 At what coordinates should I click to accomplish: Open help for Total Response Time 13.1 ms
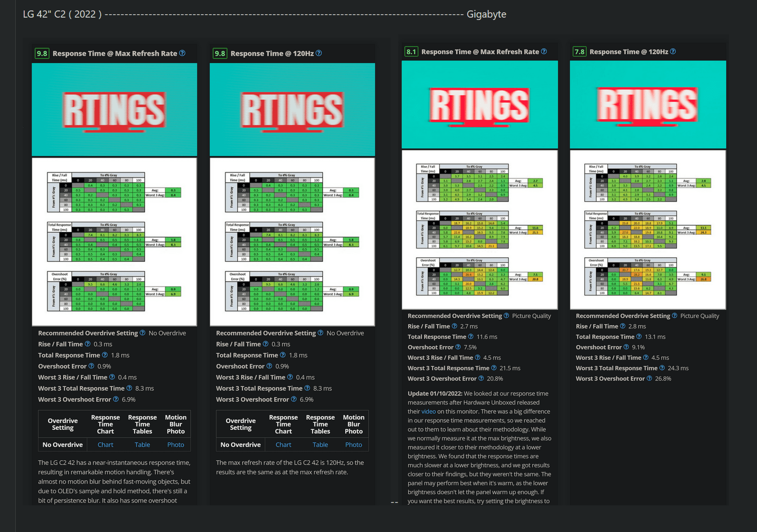pos(639,337)
